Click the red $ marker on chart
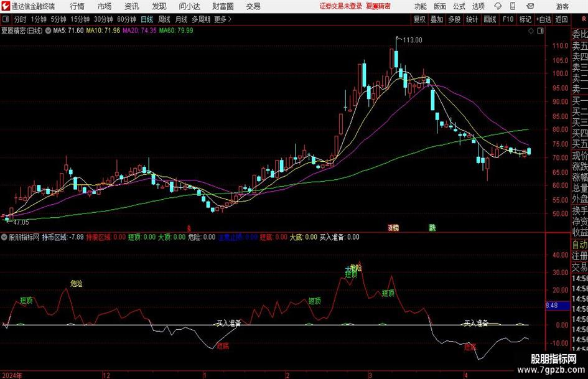Screen dimensions: 588x379 click(189, 228)
